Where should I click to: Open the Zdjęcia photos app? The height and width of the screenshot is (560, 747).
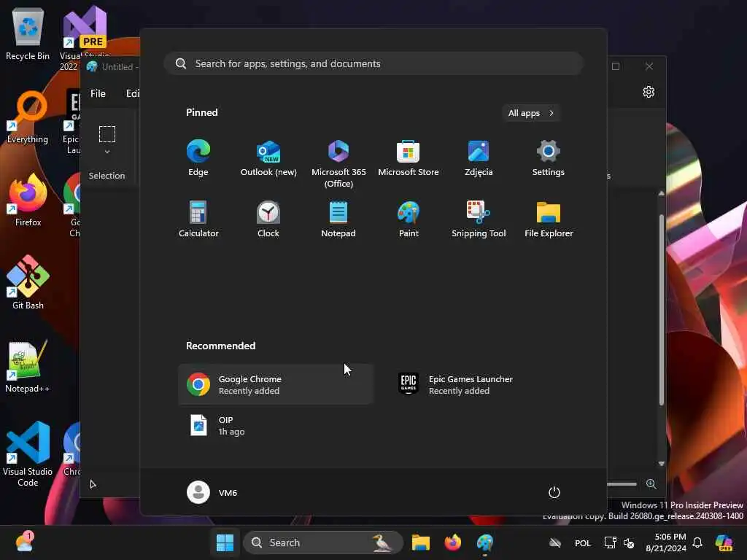tap(479, 158)
